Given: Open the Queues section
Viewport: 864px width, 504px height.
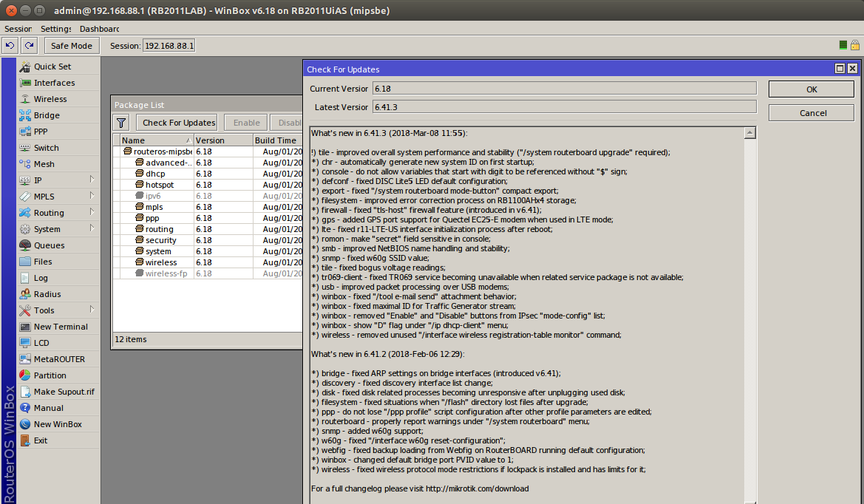Looking at the screenshot, I should (x=49, y=245).
